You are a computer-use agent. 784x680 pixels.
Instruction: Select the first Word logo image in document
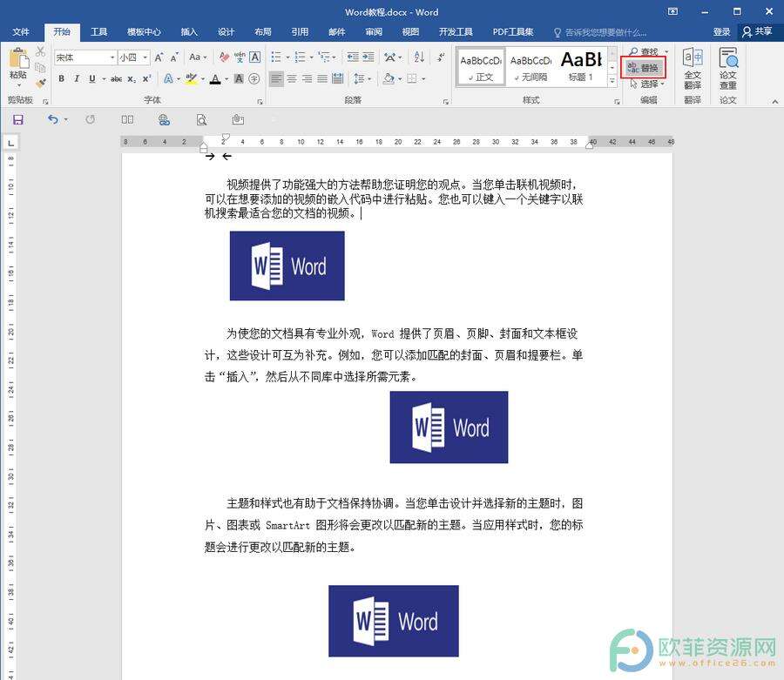pyautogui.click(x=287, y=266)
